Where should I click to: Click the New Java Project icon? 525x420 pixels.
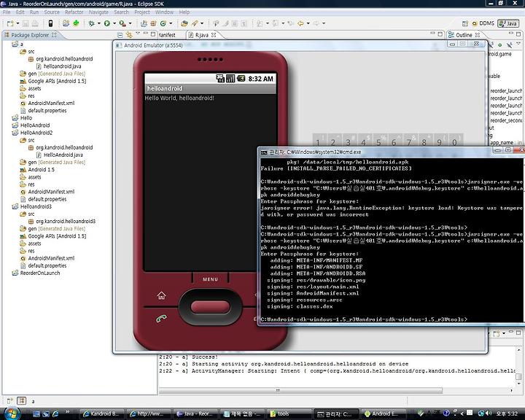[144, 23]
